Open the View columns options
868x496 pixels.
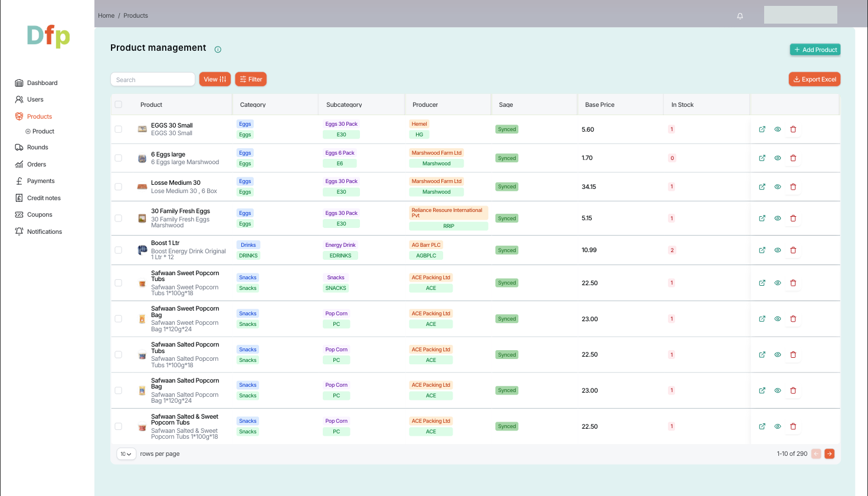coord(215,79)
